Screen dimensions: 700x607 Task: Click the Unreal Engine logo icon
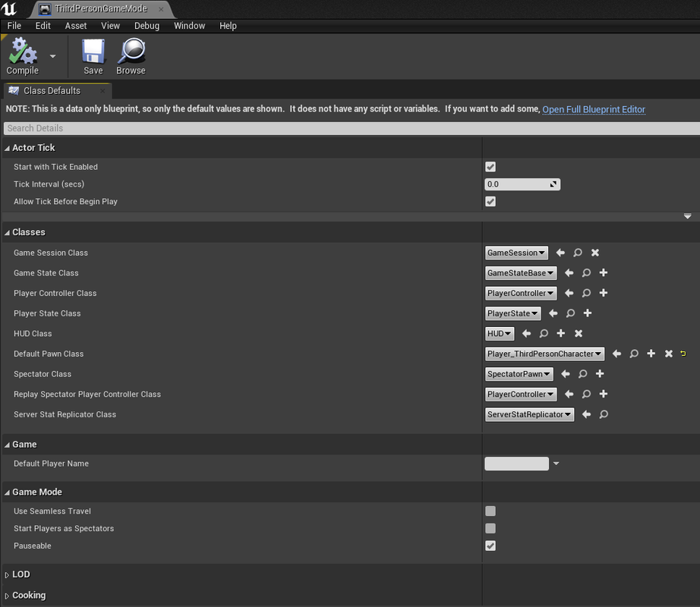pyautogui.click(x=9, y=8)
